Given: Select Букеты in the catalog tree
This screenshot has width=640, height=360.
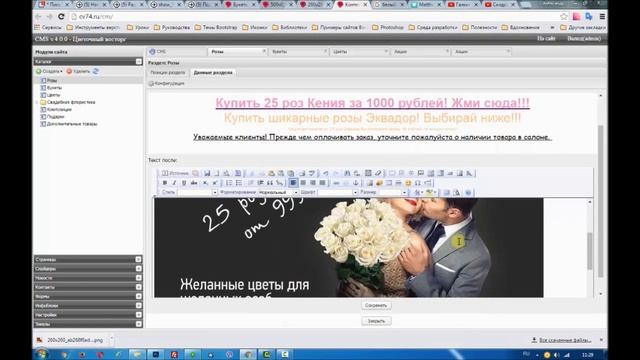Looking at the screenshot, I should 54,88.
